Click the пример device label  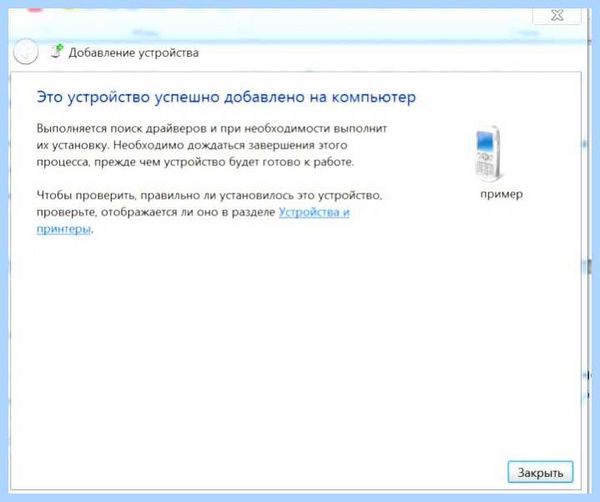click(501, 194)
